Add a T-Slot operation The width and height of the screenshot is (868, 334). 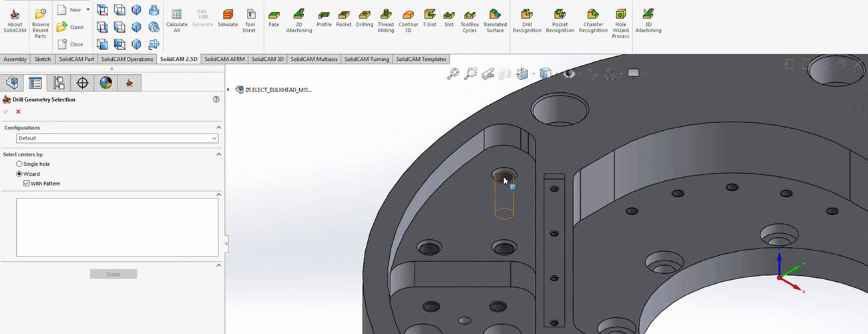[x=430, y=18]
